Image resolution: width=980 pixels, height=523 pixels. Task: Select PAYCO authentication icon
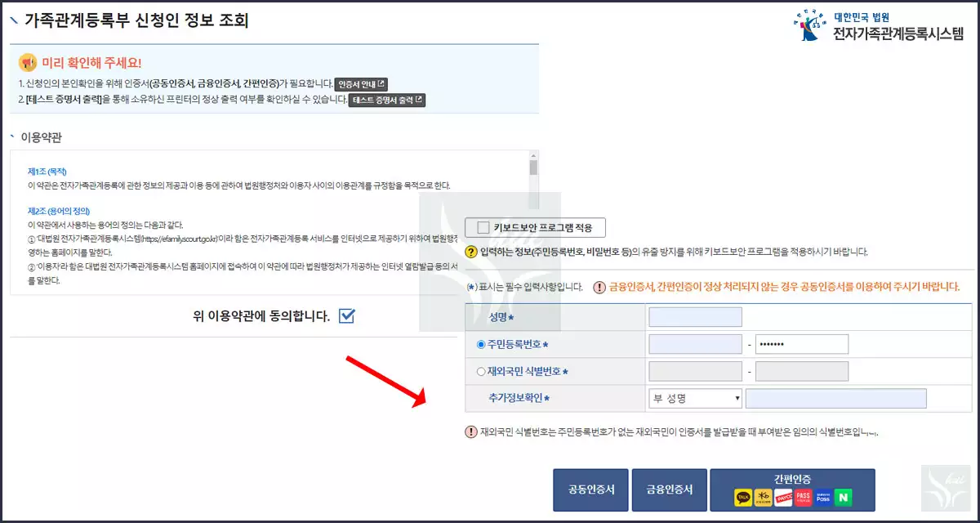point(783,498)
